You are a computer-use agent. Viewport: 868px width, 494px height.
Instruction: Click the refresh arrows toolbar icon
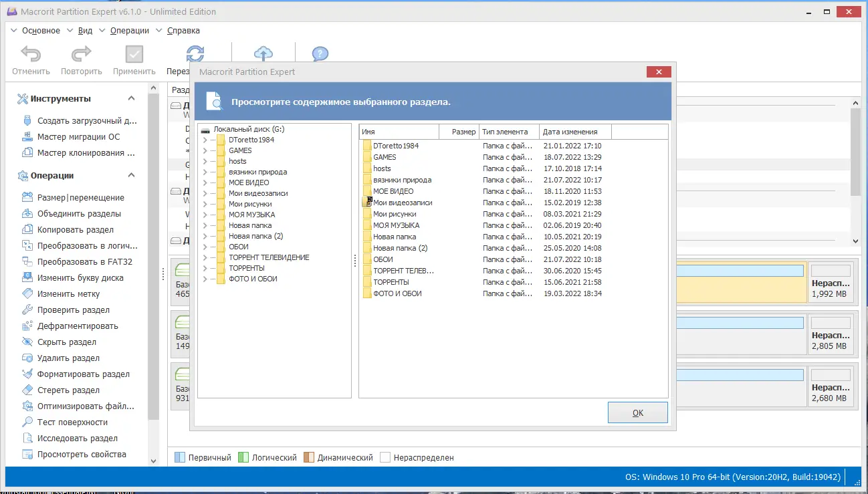[x=195, y=53]
